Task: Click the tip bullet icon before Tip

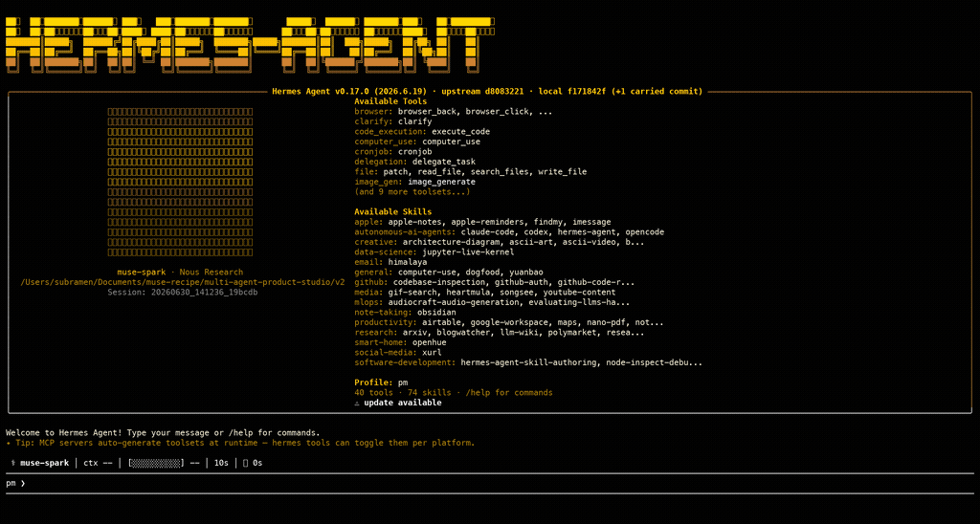Action: [8, 443]
